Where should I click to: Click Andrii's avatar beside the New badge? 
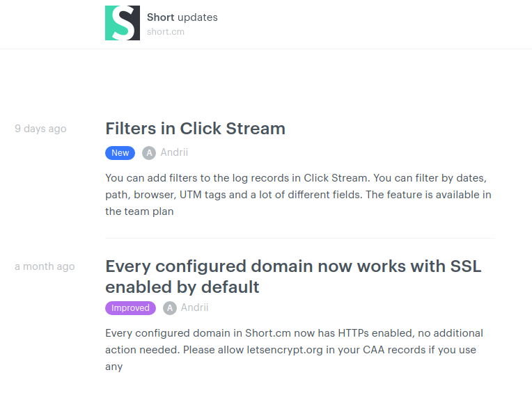149,153
